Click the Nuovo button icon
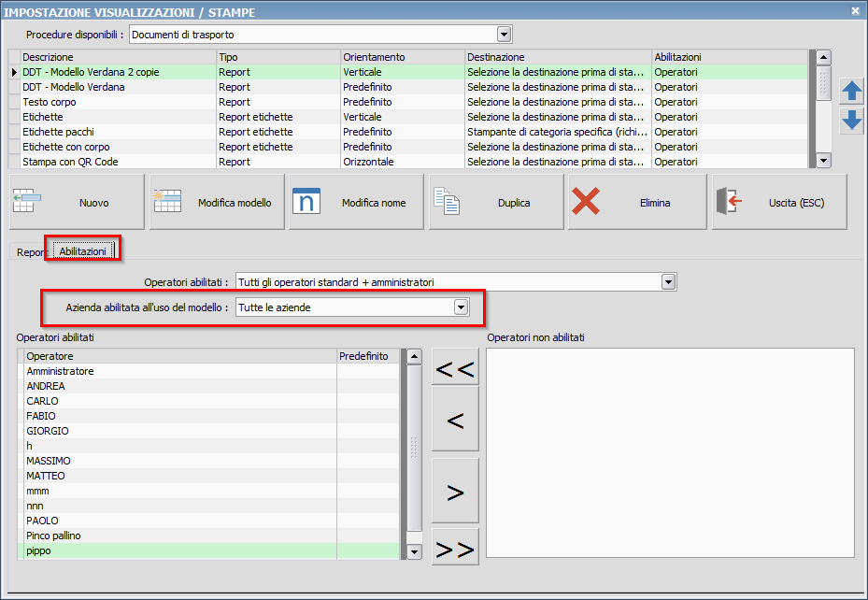Viewport: 868px width, 600px height. coord(26,201)
